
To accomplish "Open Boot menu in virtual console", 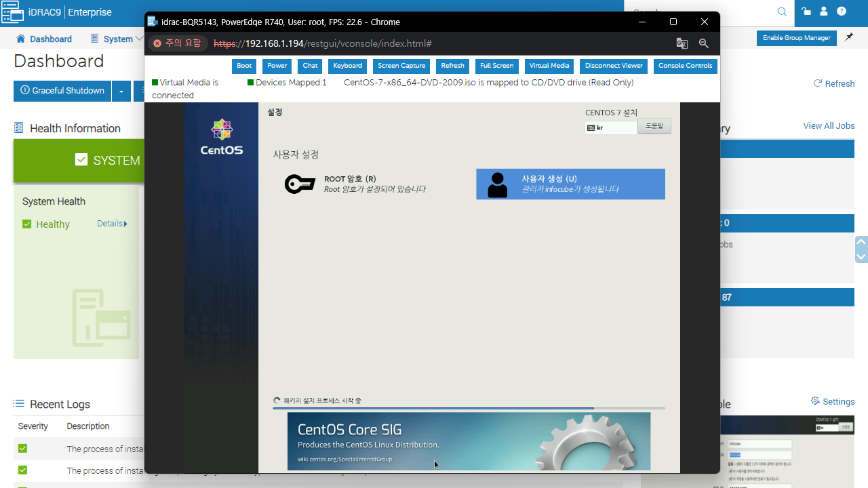I will [244, 66].
